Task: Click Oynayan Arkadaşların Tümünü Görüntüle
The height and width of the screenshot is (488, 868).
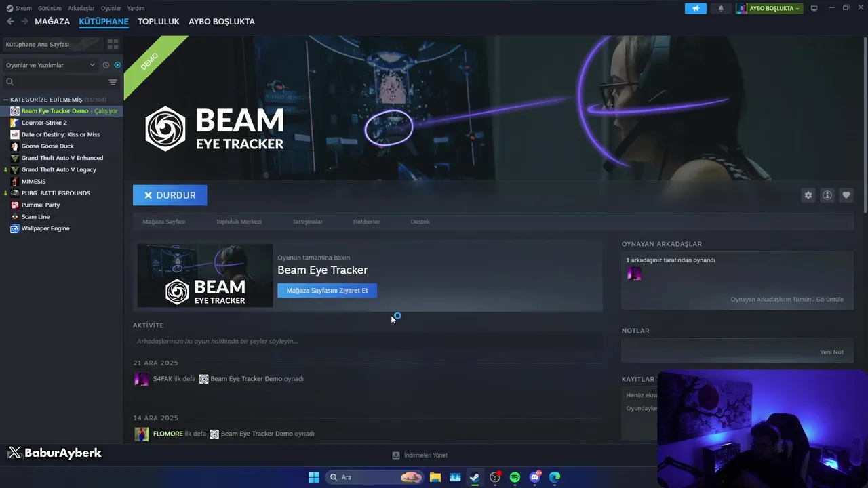Action: pyautogui.click(x=787, y=300)
